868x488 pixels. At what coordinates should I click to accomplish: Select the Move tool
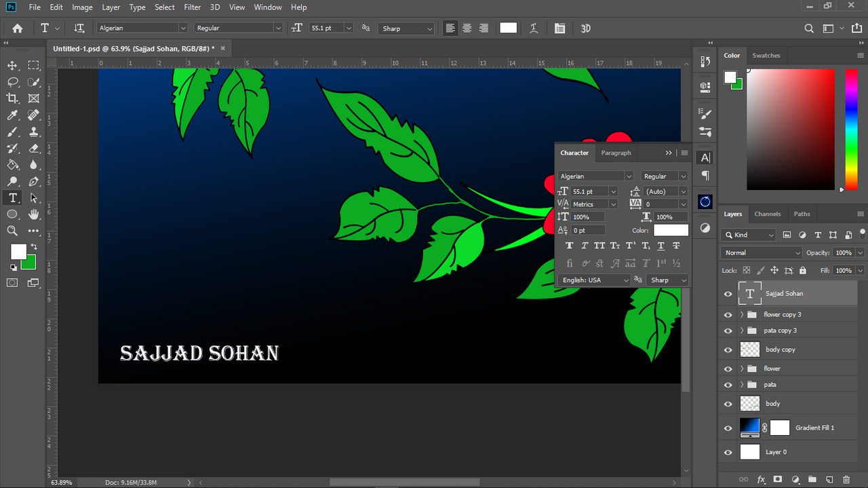point(12,66)
